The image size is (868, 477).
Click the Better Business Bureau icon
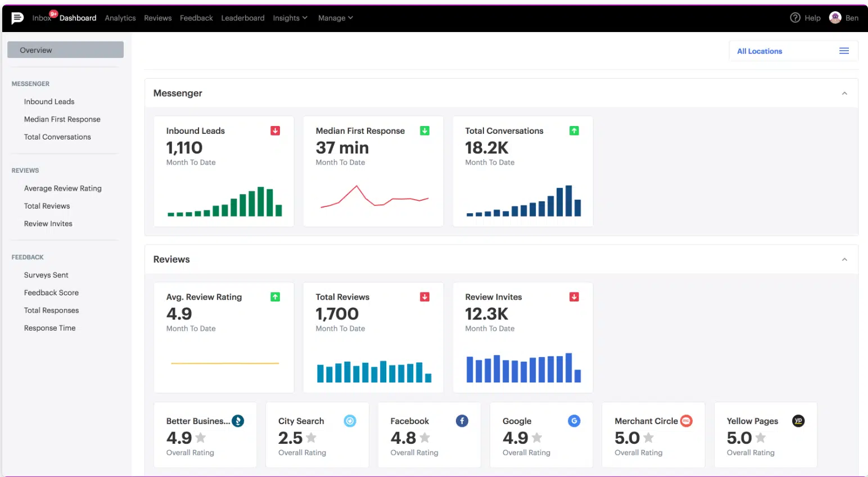pyautogui.click(x=238, y=420)
